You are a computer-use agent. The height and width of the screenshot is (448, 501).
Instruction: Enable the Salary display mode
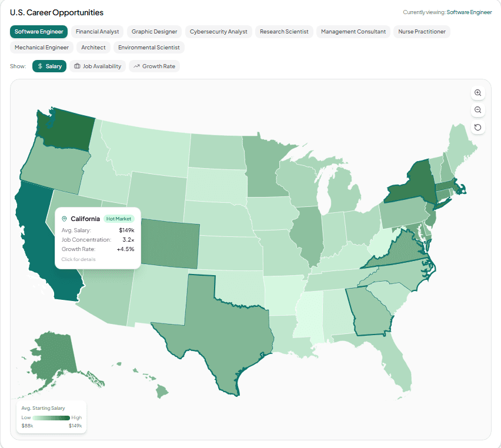49,66
